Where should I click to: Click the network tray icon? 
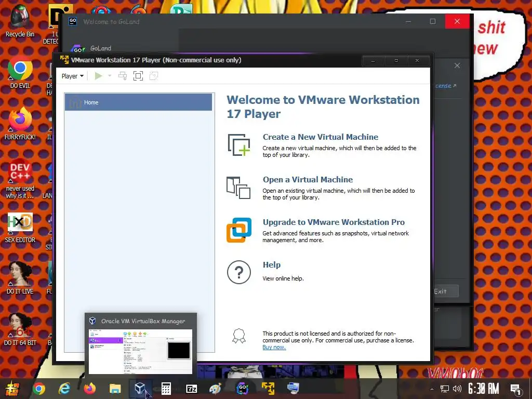click(445, 389)
